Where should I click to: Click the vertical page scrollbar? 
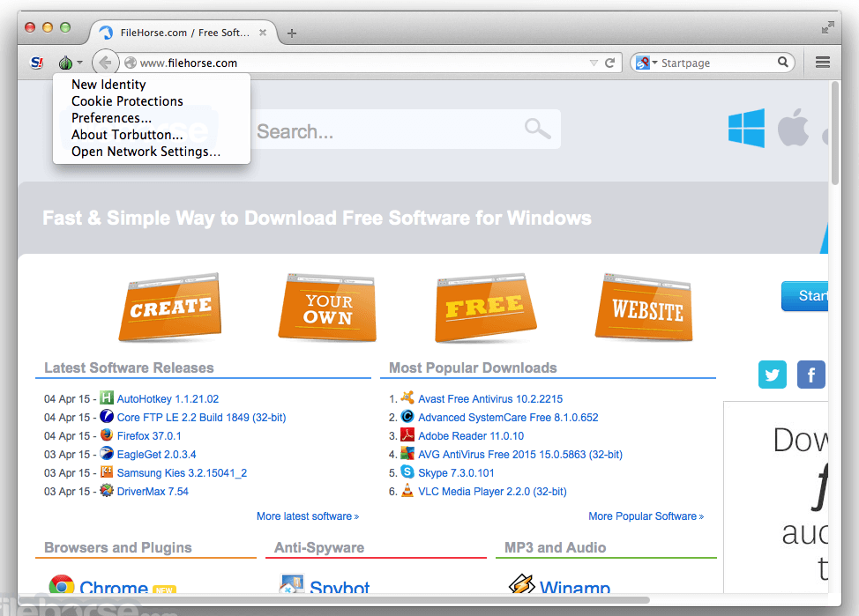coord(835,133)
